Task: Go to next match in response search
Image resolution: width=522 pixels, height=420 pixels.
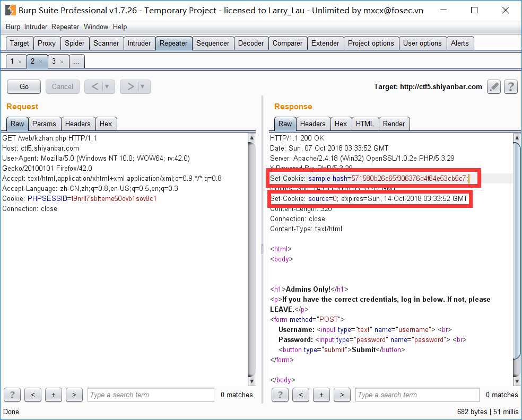Action: (x=342, y=395)
